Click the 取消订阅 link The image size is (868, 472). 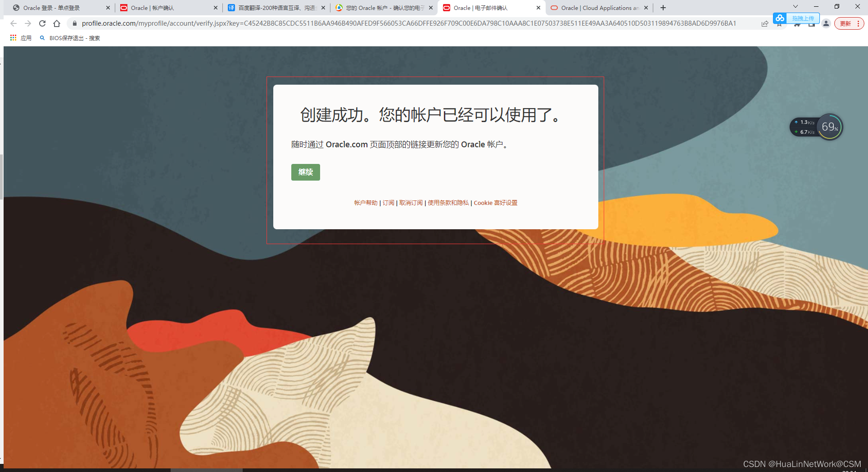pyautogui.click(x=410, y=203)
